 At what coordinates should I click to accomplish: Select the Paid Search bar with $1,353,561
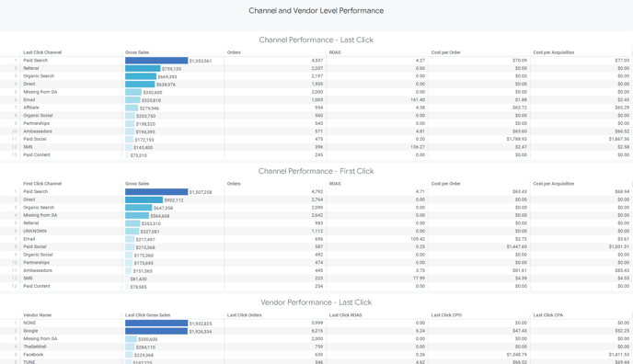click(x=156, y=61)
